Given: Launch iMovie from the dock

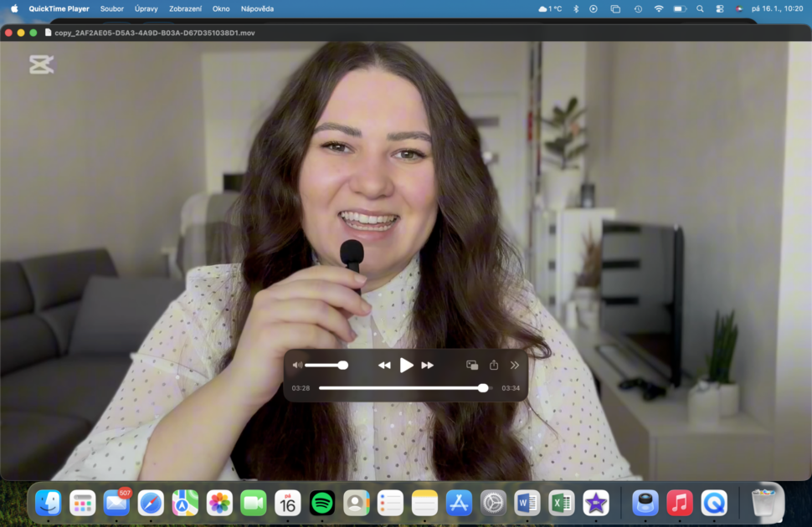Looking at the screenshot, I should (x=596, y=503).
